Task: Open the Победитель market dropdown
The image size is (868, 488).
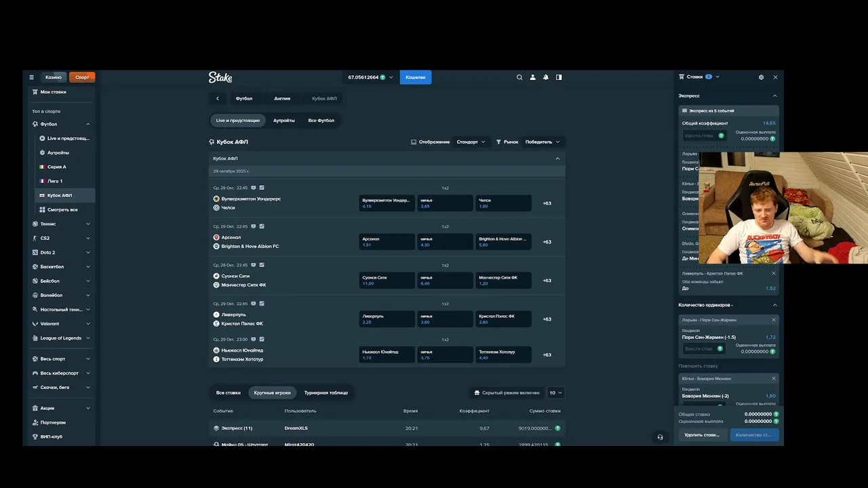Action: [542, 142]
